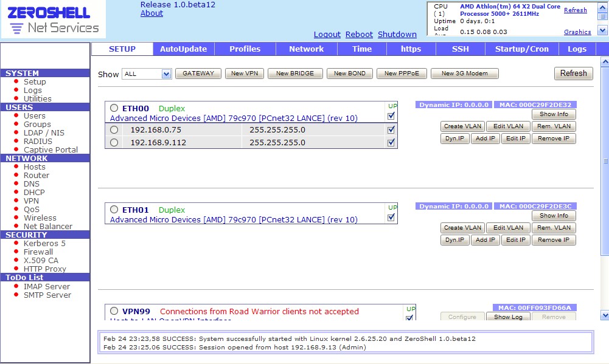Click Dyn.IP for ETH00
Viewport: 609px width, 364px height.
[x=455, y=138]
